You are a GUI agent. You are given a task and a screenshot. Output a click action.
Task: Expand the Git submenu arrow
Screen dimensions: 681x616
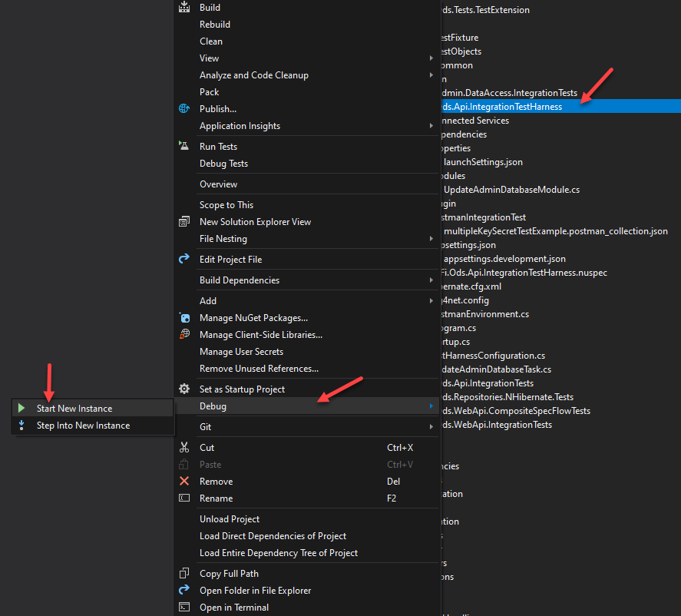(x=431, y=426)
